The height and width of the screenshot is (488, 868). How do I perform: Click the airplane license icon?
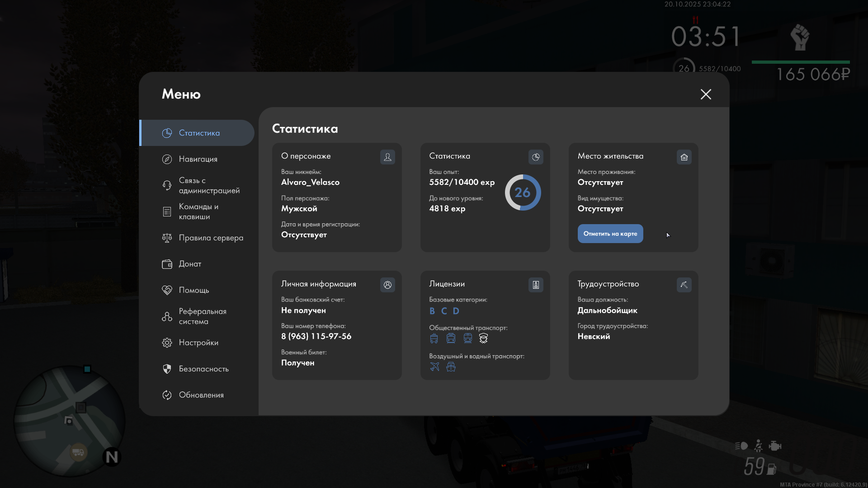click(x=434, y=366)
